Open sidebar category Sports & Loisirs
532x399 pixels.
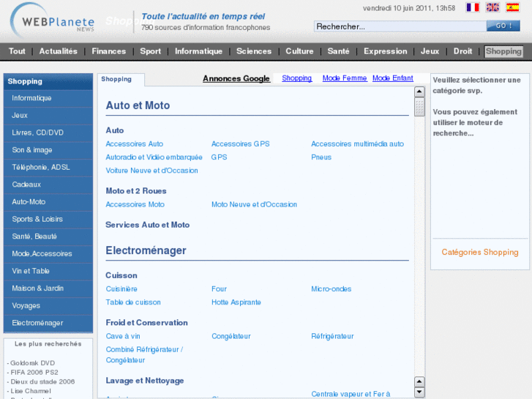[48, 219]
